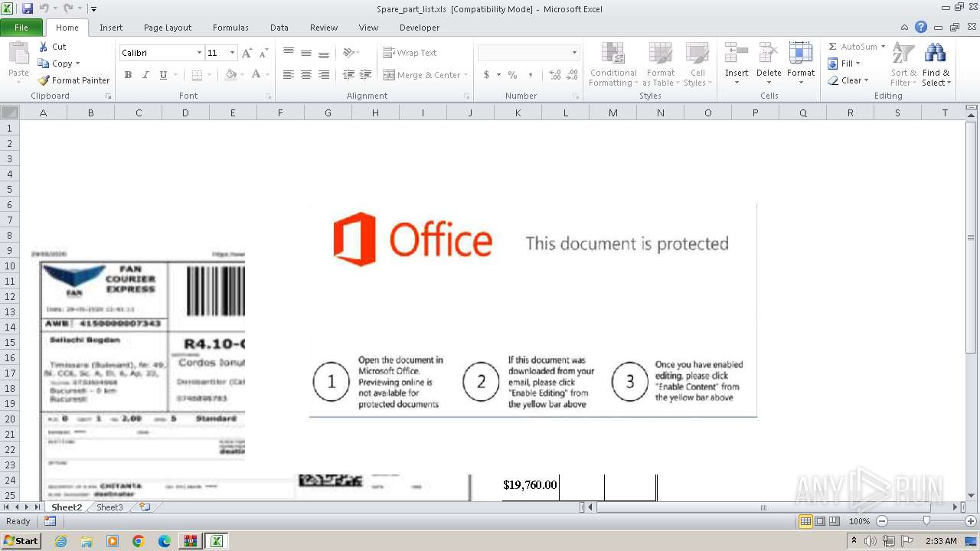Open Find & Select menu
The height and width of the screenshot is (551, 980).
click(936, 64)
